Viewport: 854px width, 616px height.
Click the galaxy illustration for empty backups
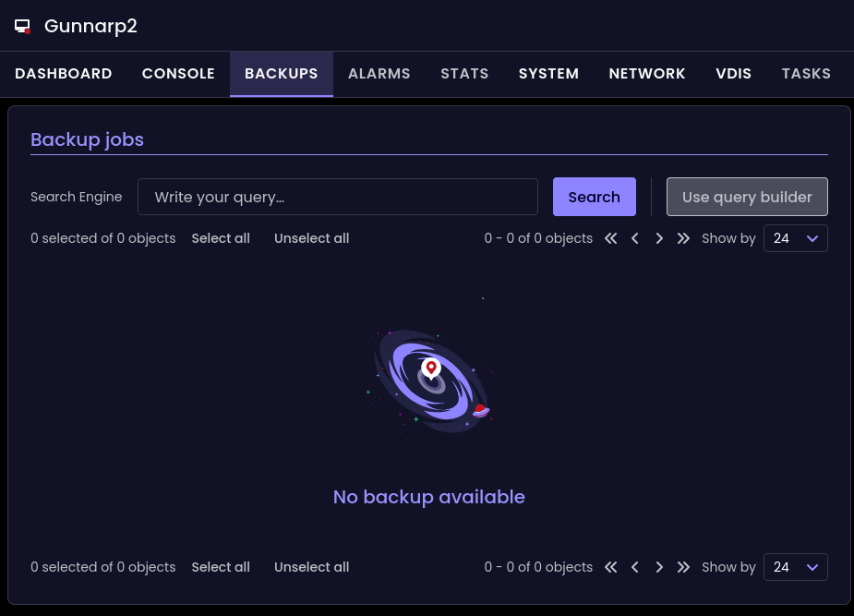pos(429,380)
